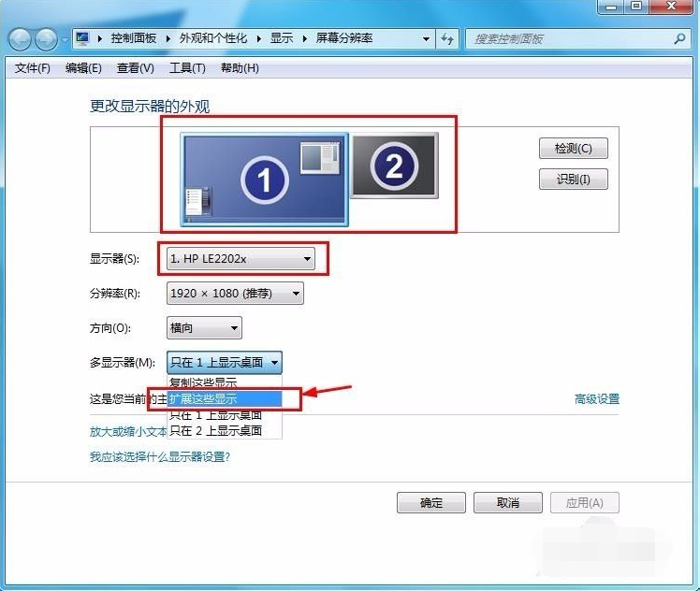Click the back navigation arrow button

tap(21, 39)
